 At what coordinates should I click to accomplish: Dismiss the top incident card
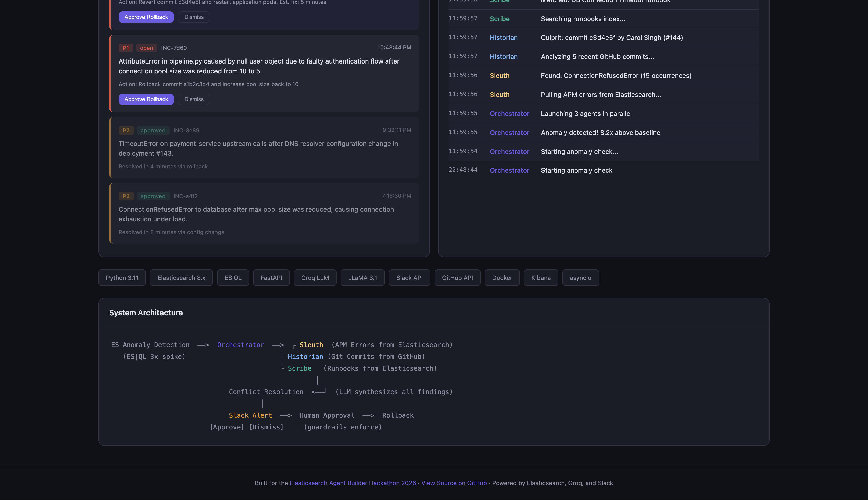[x=194, y=17]
